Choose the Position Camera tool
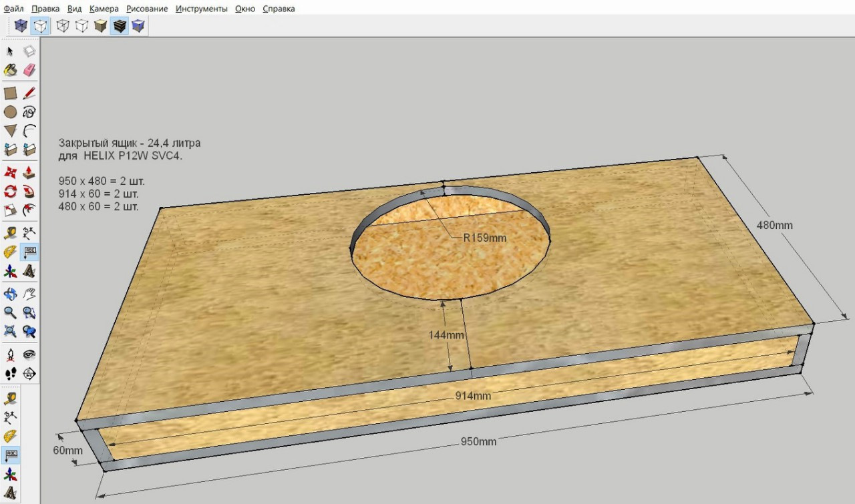The width and height of the screenshot is (855, 504). 11,354
